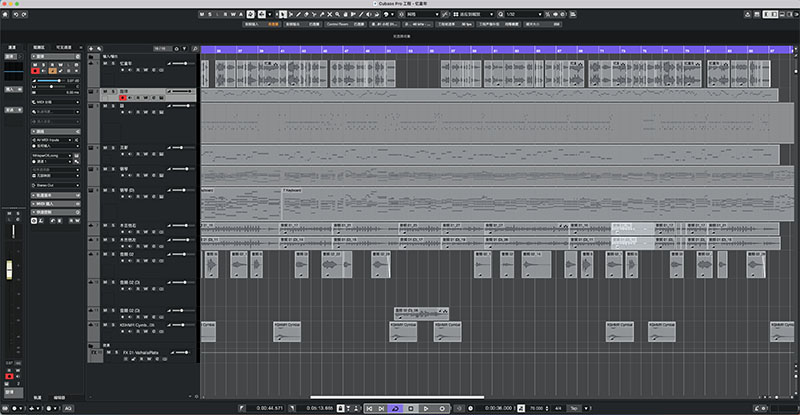Click the 4/4 time signature field
The height and width of the screenshot is (415, 800).
click(x=558, y=408)
